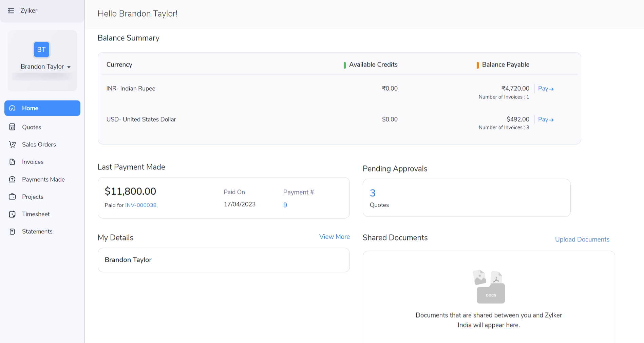Open the Projects briefcase icon
This screenshot has height=343, width=644.
coord(13,197)
